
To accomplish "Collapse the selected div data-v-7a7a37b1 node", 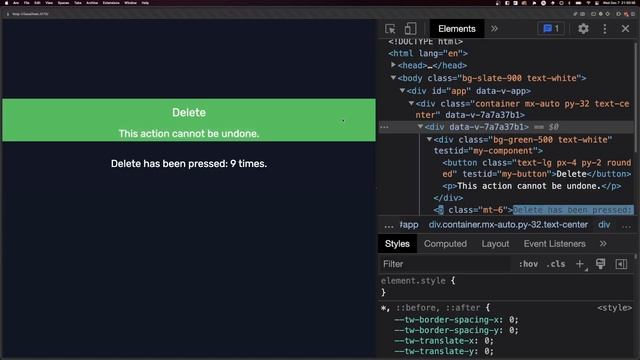I will click(420, 127).
